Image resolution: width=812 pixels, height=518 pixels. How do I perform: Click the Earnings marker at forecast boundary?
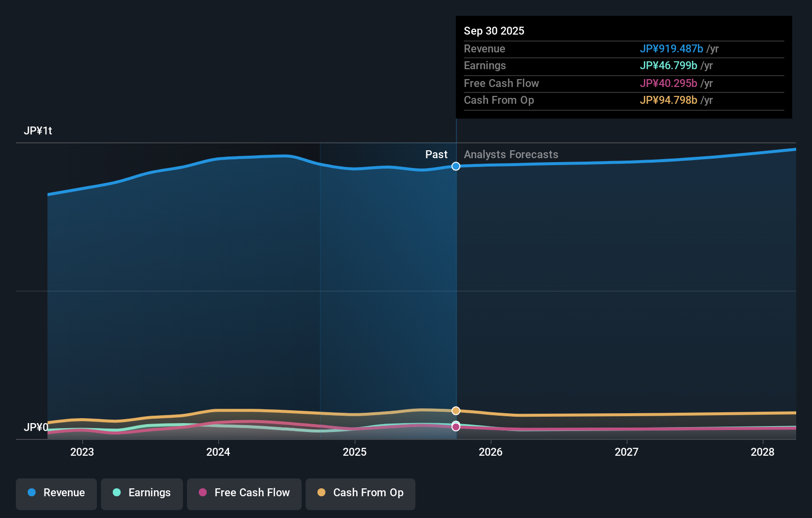(x=455, y=426)
